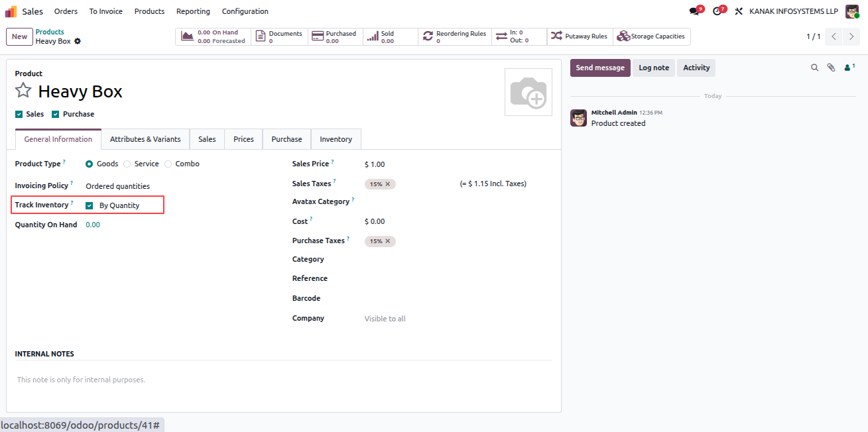Screen dimensions: 868x432
Task: Expand the Configuration menu
Action: 245,11
